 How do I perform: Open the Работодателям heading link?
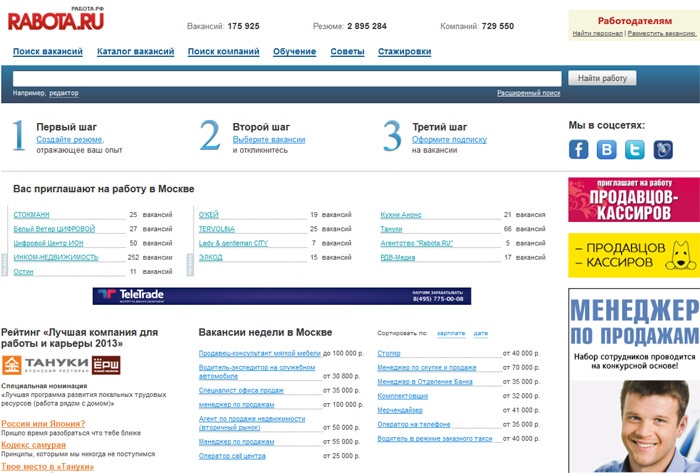click(634, 21)
